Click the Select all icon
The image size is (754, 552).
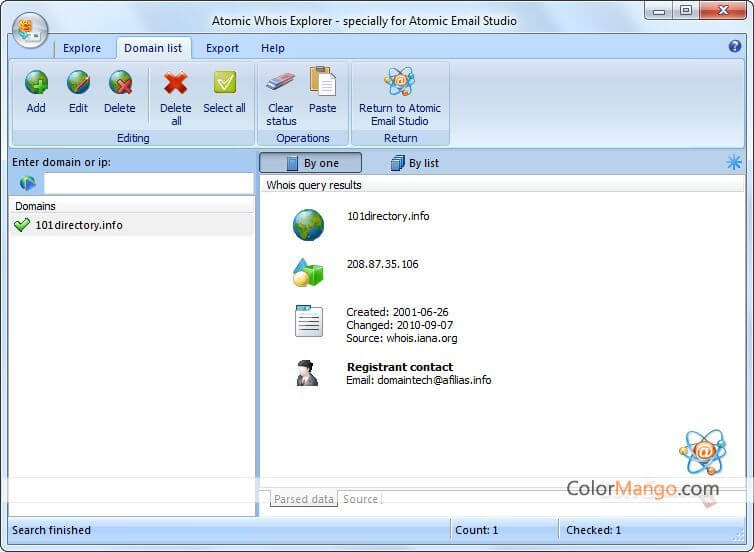pos(224,84)
